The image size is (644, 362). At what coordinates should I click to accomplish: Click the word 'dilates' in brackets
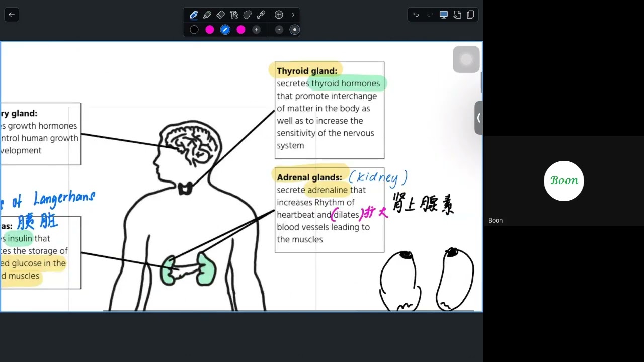coord(347,215)
